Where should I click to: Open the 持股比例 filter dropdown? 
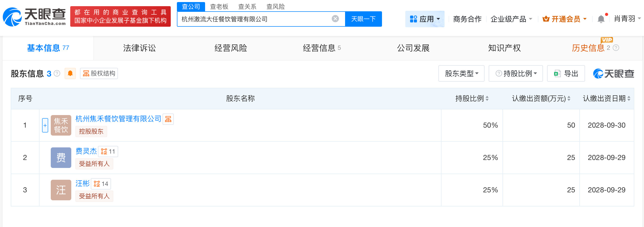coord(516,73)
